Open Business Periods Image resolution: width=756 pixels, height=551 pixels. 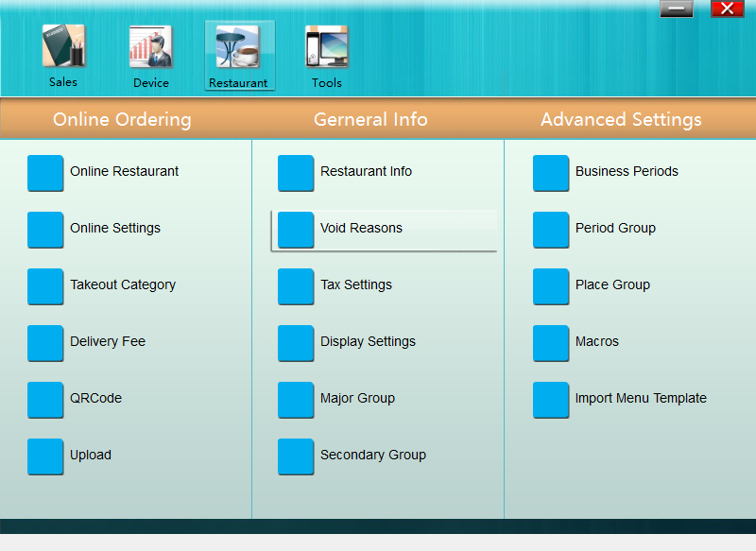pyautogui.click(x=627, y=171)
